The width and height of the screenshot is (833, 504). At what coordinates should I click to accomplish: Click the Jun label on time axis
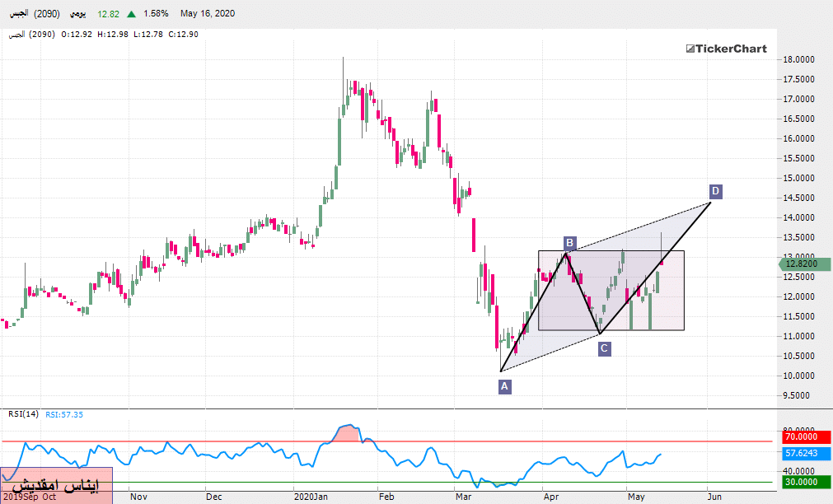(714, 497)
